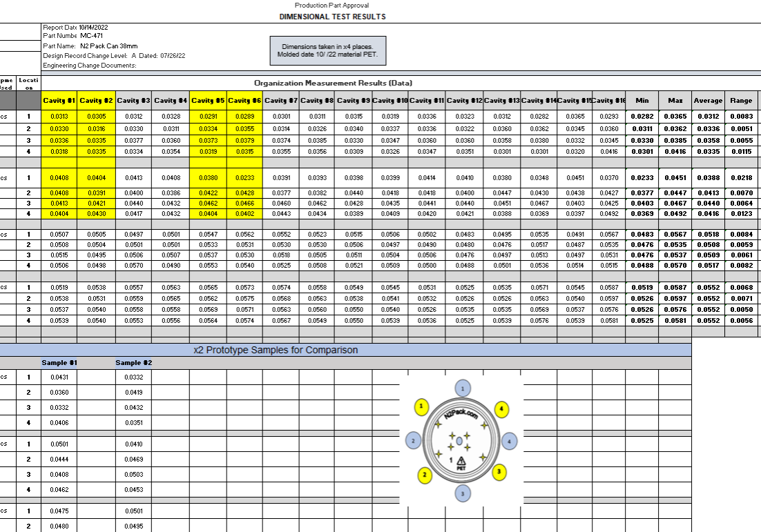Select the Range column header
The image size is (761, 532).
click(x=741, y=100)
